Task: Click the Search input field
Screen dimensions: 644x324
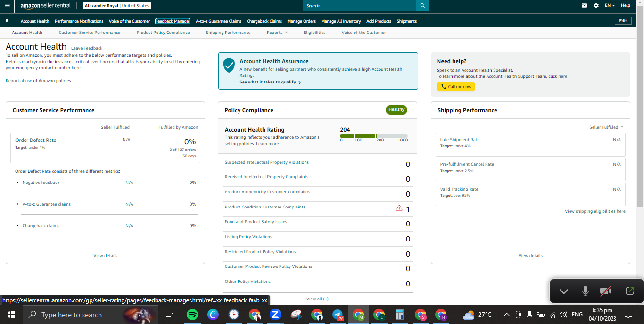Action: tap(360, 6)
